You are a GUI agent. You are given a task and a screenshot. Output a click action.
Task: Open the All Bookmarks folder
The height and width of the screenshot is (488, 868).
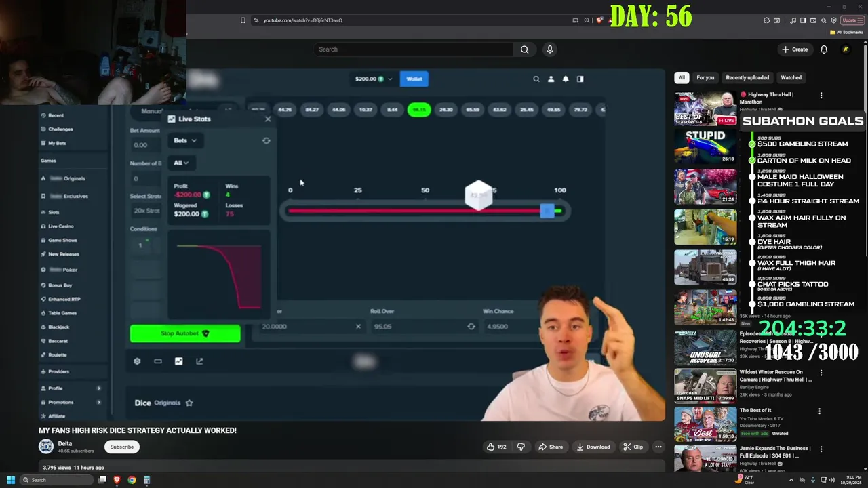[x=846, y=32]
